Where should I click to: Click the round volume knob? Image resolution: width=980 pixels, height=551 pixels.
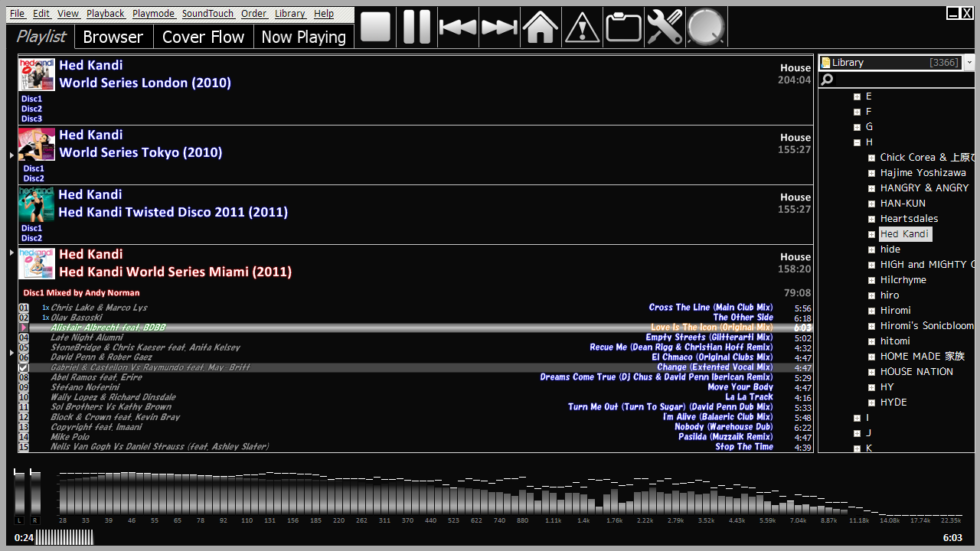pyautogui.click(x=706, y=28)
